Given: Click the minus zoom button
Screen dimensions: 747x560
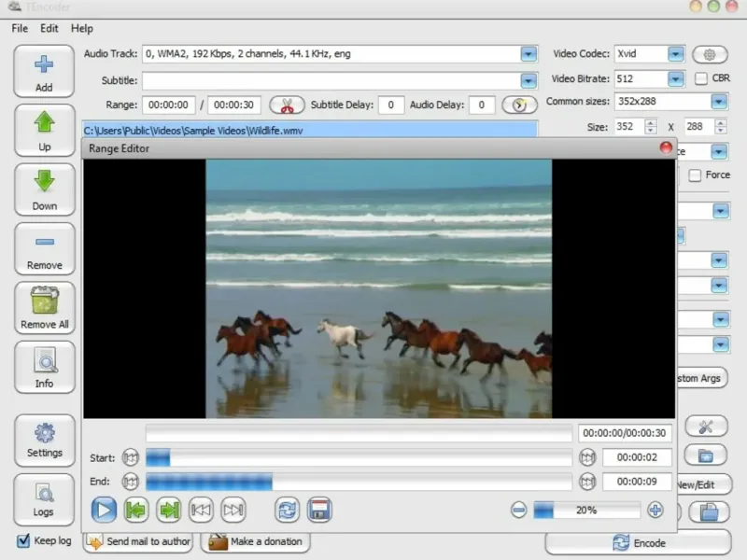Looking at the screenshot, I should [518, 510].
